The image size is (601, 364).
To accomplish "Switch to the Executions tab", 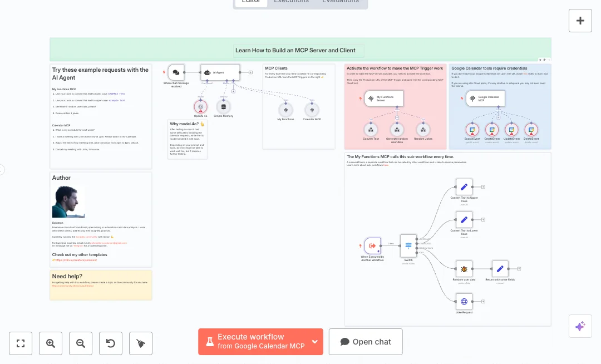I will point(291,2).
